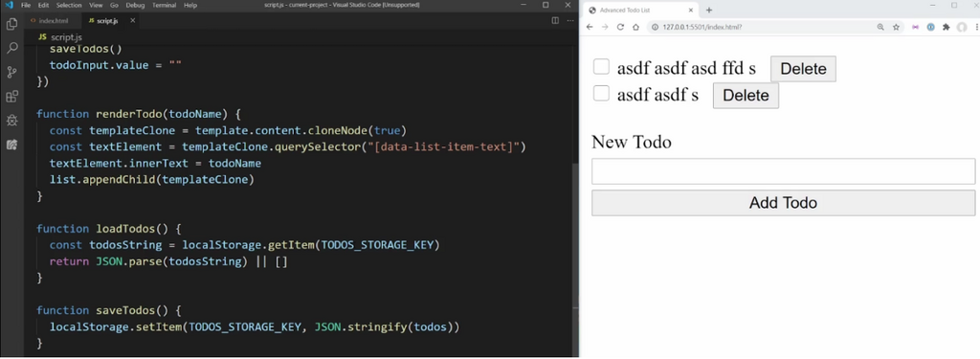Open the Search view icon
This screenshot has height=359, width=980.
[x=11, y=48]
